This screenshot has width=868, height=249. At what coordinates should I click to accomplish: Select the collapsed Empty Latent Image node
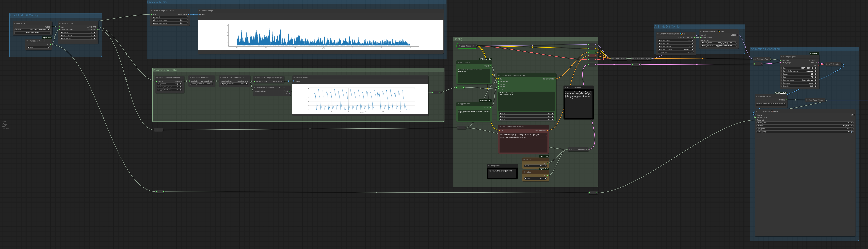tap(578, 149)
